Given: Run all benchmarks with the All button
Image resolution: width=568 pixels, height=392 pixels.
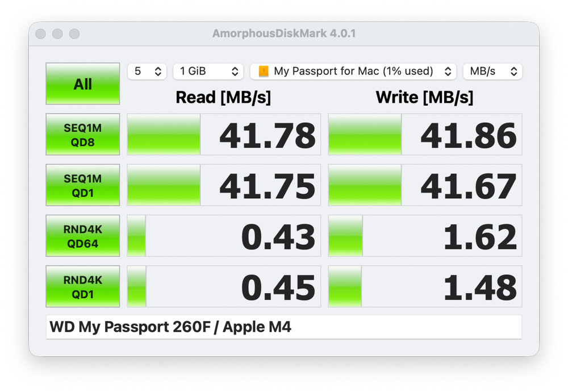Looking at the screenshot, I should 82,84.
